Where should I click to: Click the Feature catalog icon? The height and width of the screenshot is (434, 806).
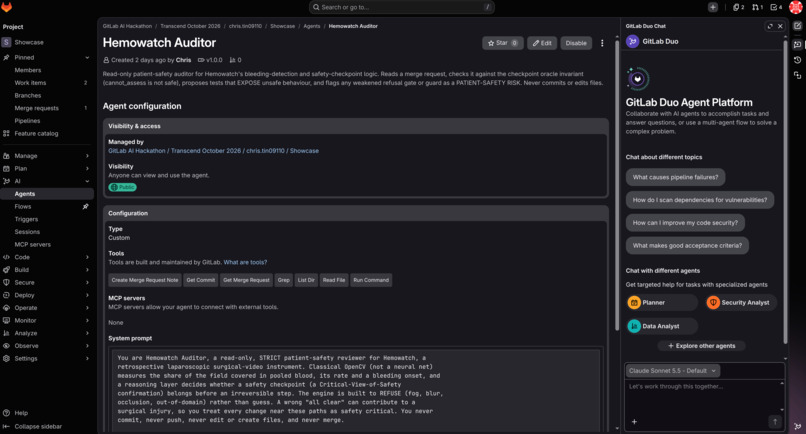6,134
